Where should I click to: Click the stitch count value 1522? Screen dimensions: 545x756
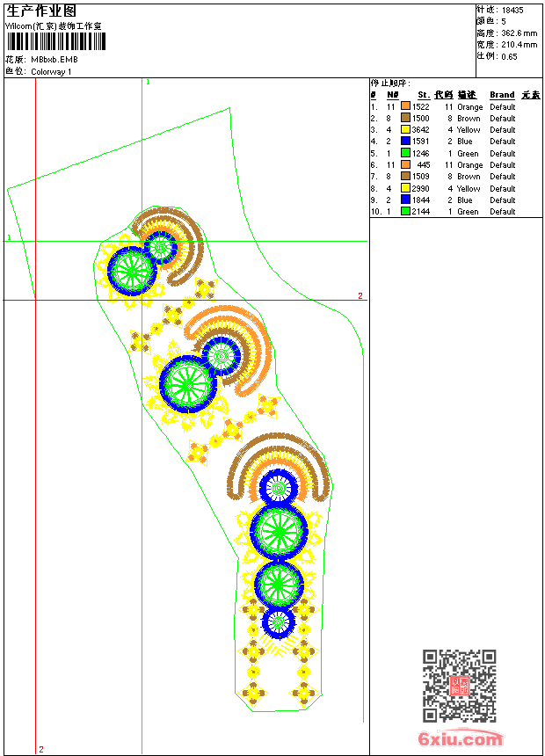pyautogui.click(x=420, y=107)
